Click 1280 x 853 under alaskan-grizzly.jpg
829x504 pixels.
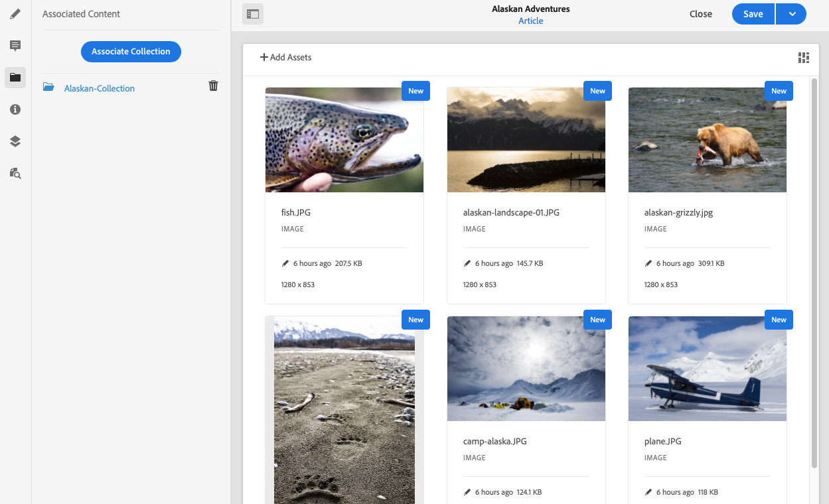tap(661, 284)
